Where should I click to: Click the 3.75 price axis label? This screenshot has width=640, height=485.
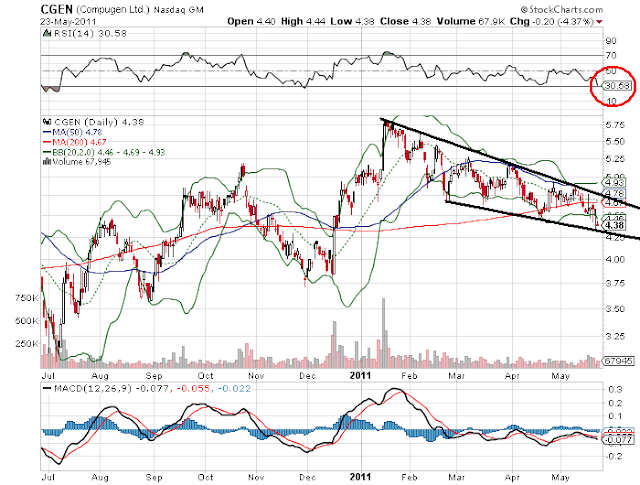[615, 283]
